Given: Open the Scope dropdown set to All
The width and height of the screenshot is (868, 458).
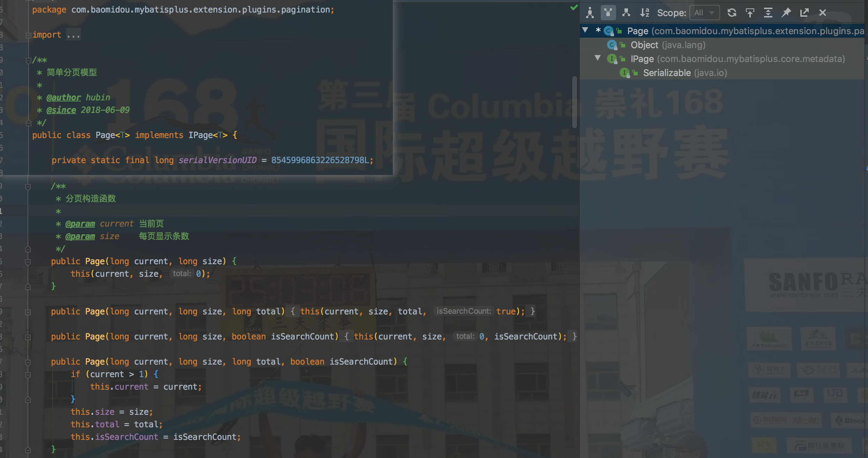Looking at the screenshot, I should click(704, 13).
